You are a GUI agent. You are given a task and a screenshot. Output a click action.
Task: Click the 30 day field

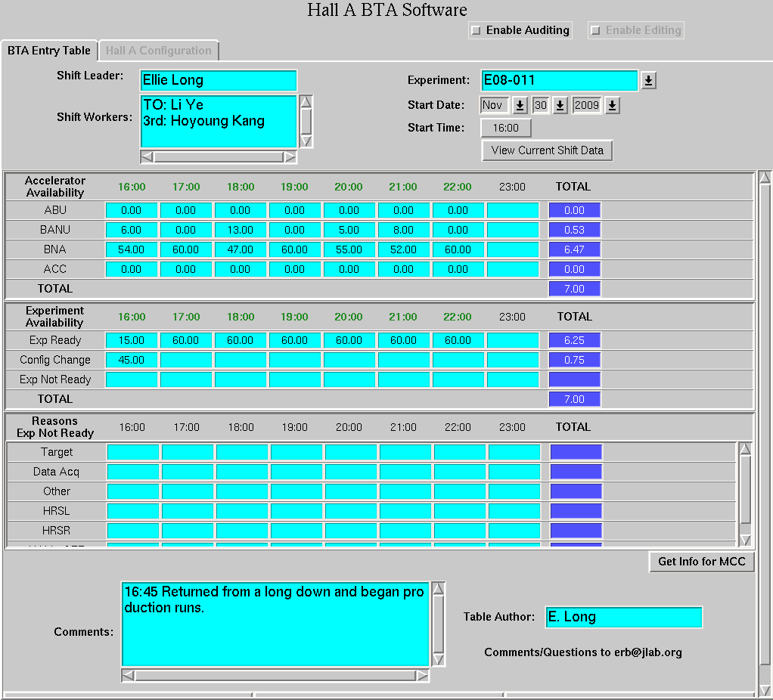pyautogui.click(x=541, y=105)
